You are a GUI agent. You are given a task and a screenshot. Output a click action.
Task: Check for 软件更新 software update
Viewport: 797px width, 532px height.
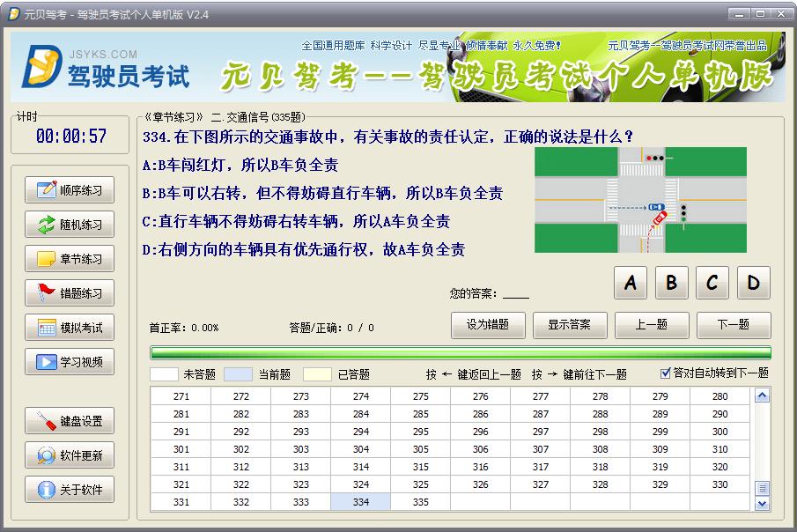point(70,455)
